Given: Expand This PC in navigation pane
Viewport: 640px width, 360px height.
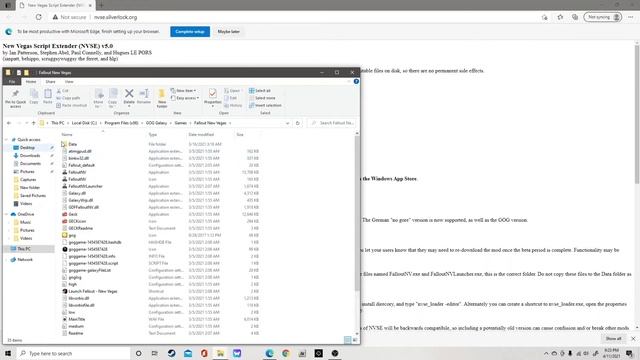Looking at the screenshot, I should pos(7,249).
